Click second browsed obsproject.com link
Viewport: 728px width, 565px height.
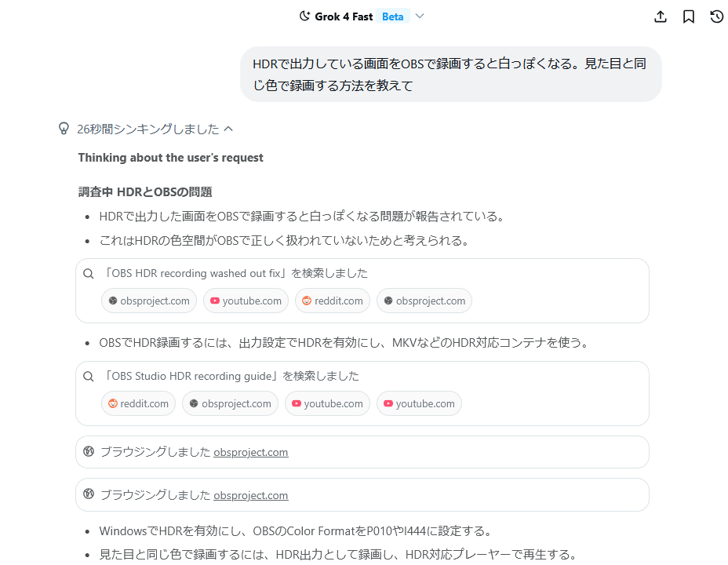point(251,495)
